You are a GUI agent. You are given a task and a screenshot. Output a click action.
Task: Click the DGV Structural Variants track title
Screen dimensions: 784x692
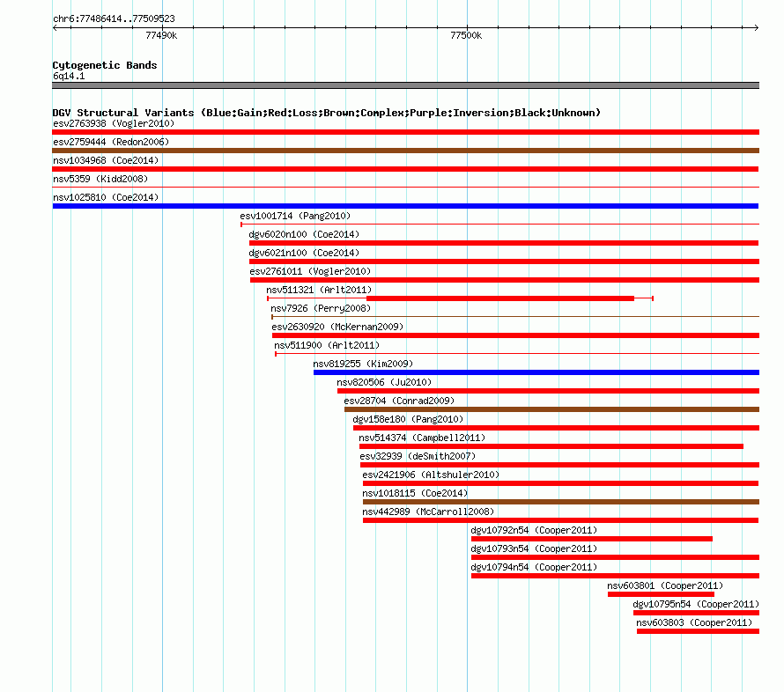327,113
